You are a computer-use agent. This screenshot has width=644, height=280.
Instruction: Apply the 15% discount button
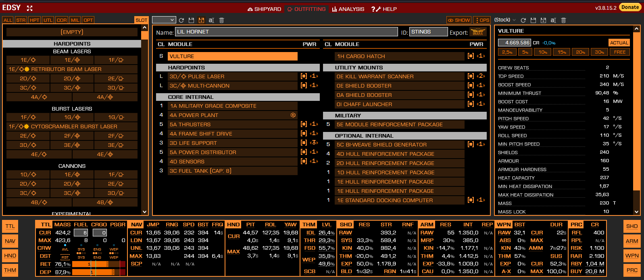pos(562,52)
